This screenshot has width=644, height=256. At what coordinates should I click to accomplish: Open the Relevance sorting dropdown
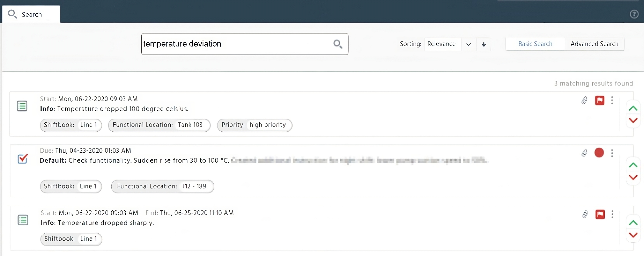pos(468,44)
